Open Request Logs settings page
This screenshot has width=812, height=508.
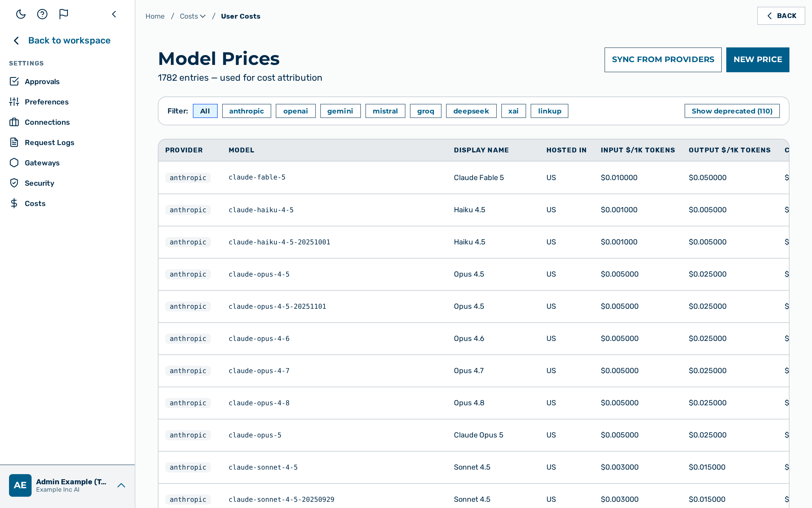point(49,143)
